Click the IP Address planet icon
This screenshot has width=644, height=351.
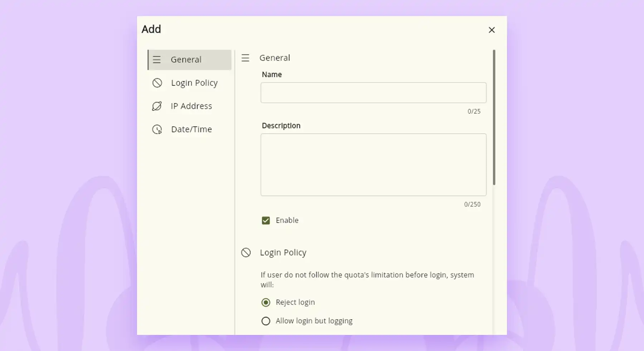click(x=157, y=106)
